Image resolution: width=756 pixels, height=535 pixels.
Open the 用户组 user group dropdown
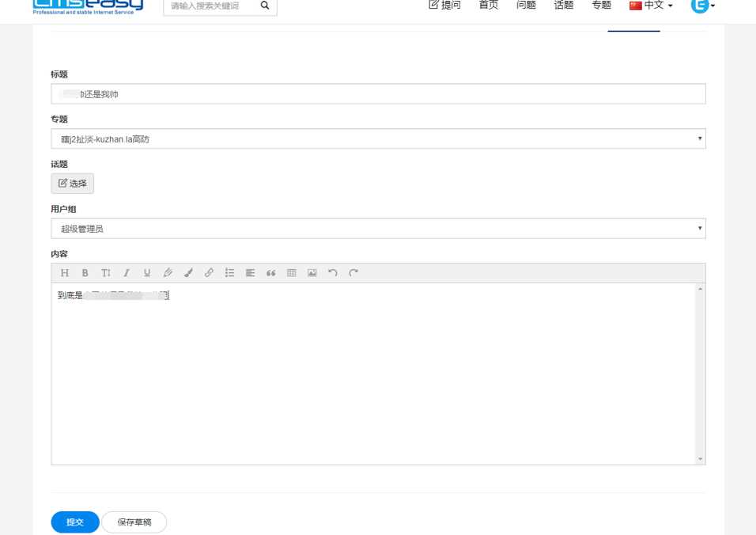coord(378,228)
